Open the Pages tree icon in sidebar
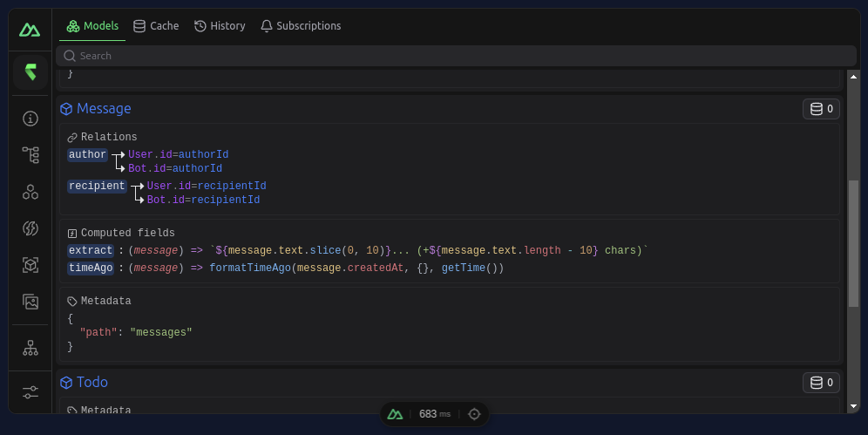The height and width of the screenshot is (435, 868). (x=31, y=155)
